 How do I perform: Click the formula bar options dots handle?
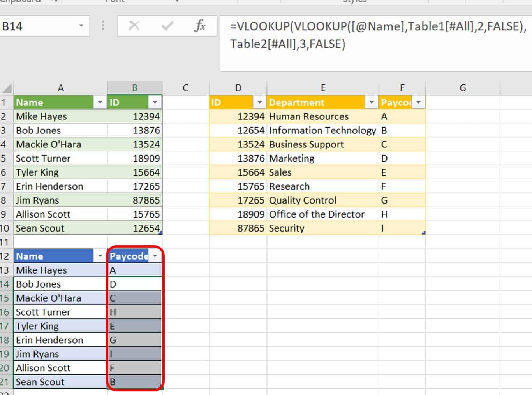pyautogui.click(x=103, y=26)
